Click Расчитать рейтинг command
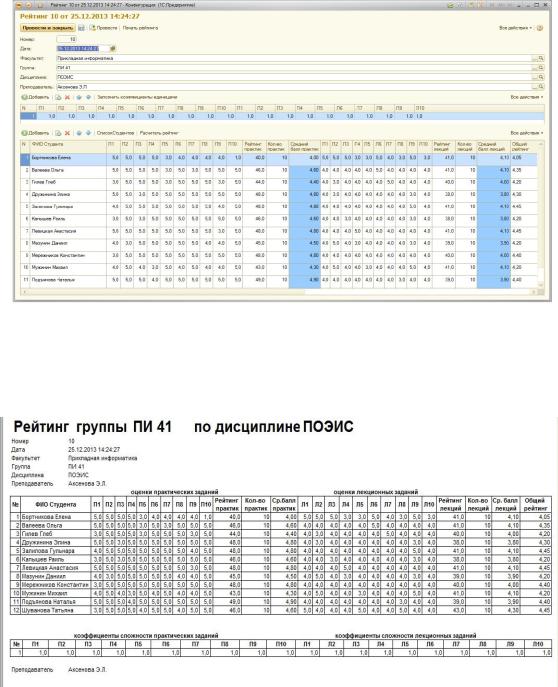Screen dimensions: 558x687 coord(159,133)
